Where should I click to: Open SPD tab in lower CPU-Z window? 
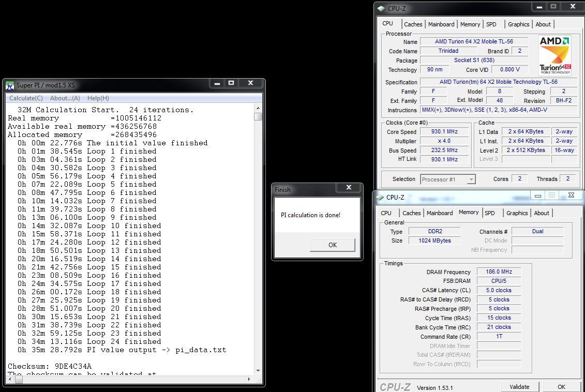click(490, 213)
